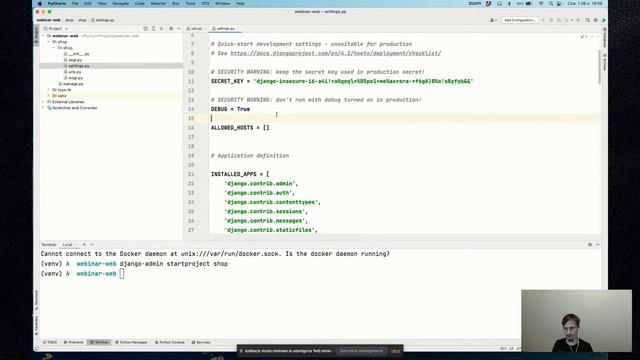Click the Wi-Fi status icon in menu bar
Viewport: 640px width, 360px height.
(x=541, y=3)
